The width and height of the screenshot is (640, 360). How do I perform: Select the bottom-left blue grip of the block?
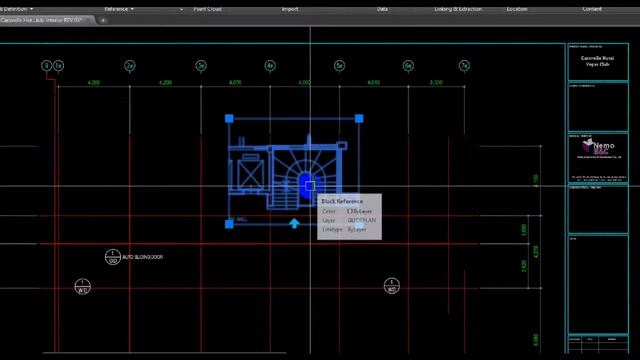[x=229, y=224]
